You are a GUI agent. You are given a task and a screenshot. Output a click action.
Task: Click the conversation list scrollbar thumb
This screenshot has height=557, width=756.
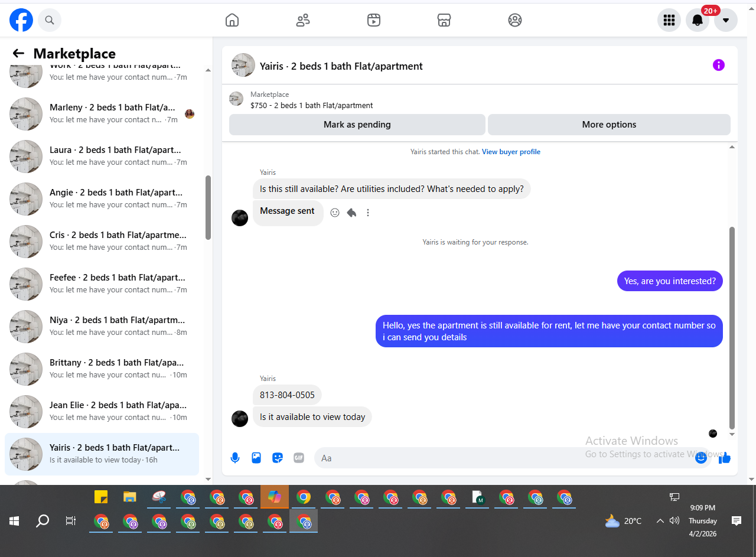click(208, 208)
